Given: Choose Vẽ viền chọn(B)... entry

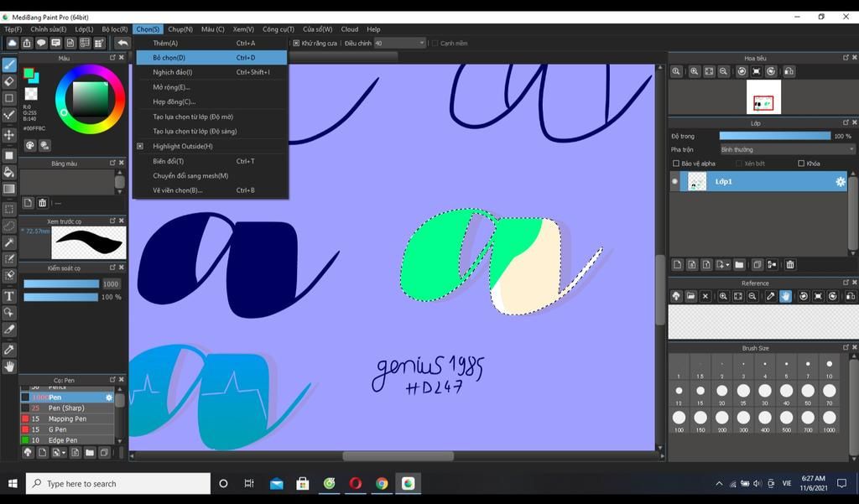Looking at the screenshot, I should [x=211, y=190].
